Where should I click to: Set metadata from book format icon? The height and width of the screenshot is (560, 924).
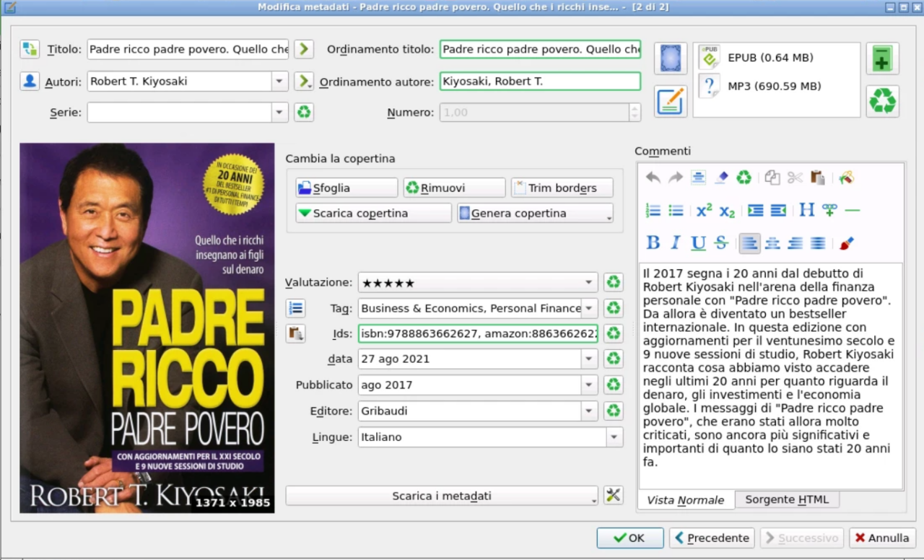(x=671, y=101)
